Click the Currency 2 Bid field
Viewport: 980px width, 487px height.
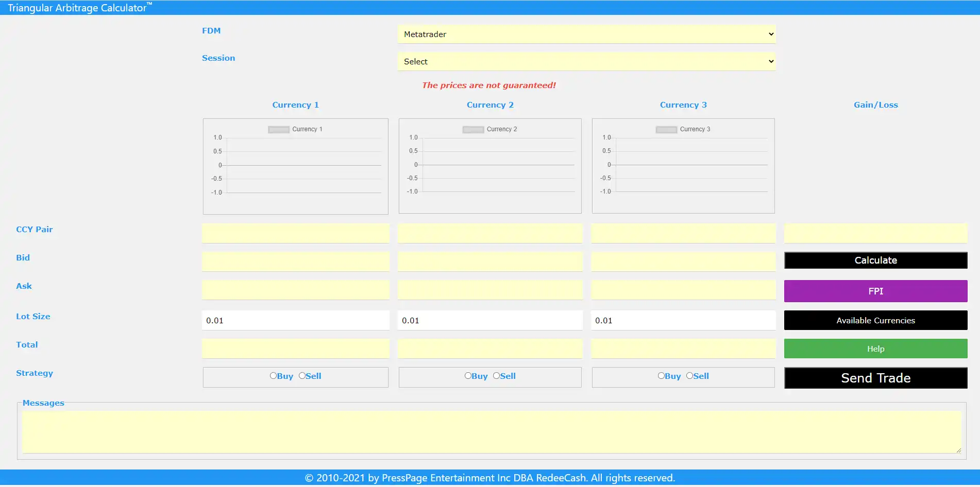(x=490, y=262)
